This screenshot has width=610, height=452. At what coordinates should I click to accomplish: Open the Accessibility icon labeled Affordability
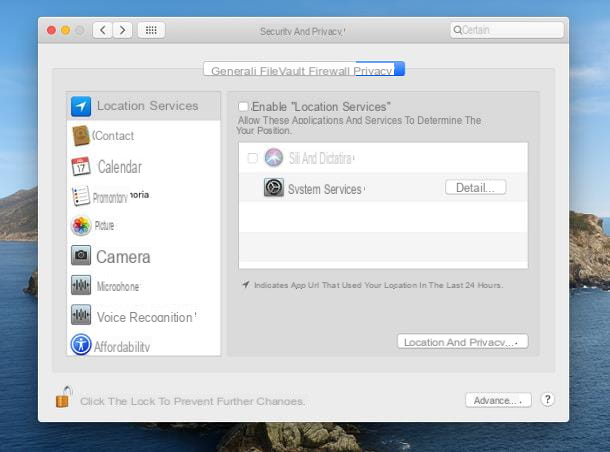coord(81,345)
